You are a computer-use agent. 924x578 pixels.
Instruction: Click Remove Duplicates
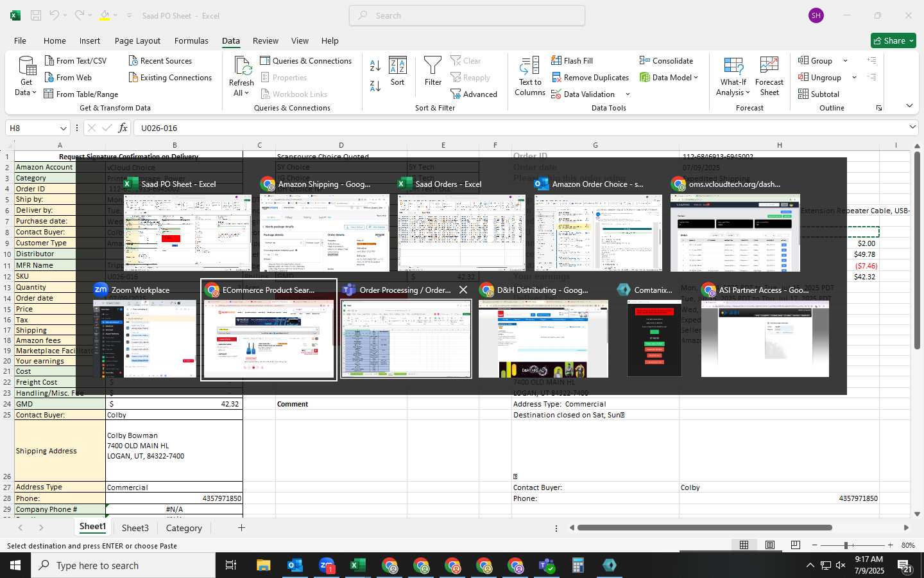point(590,77)
